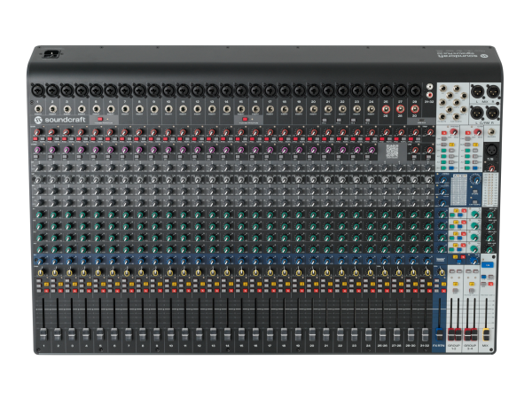Adjust channel 1 purple compressor knob
Screen dimensions: 532x399
pyautogui.click(x=37, y=149)
